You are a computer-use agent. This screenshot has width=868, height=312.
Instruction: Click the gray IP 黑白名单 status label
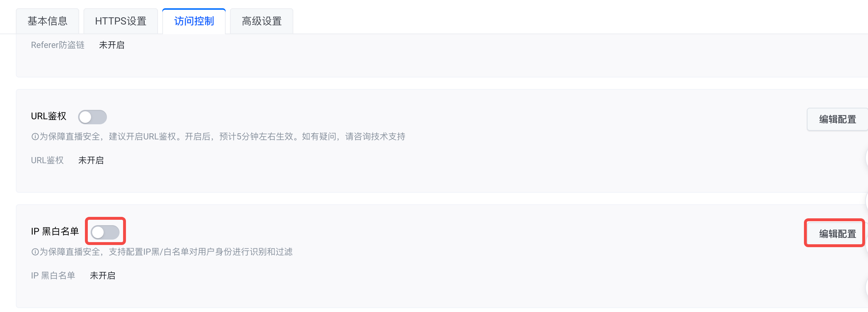tap(53, 276)
